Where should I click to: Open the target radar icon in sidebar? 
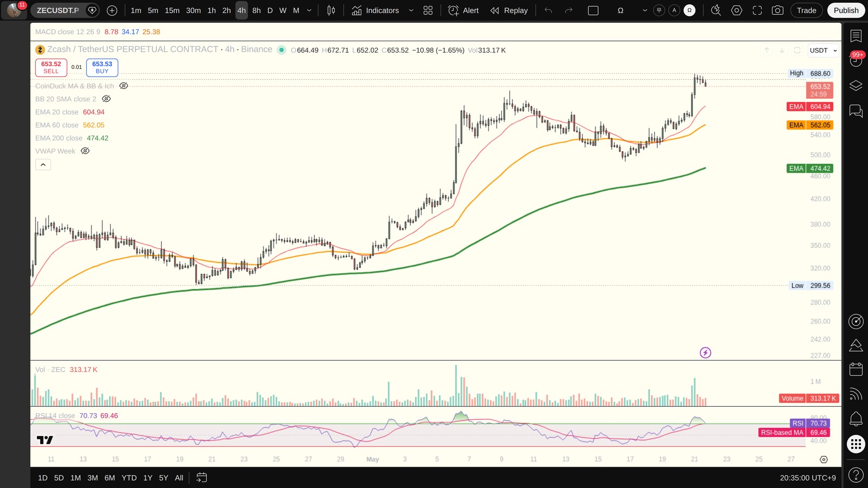(x=856, y=322)
